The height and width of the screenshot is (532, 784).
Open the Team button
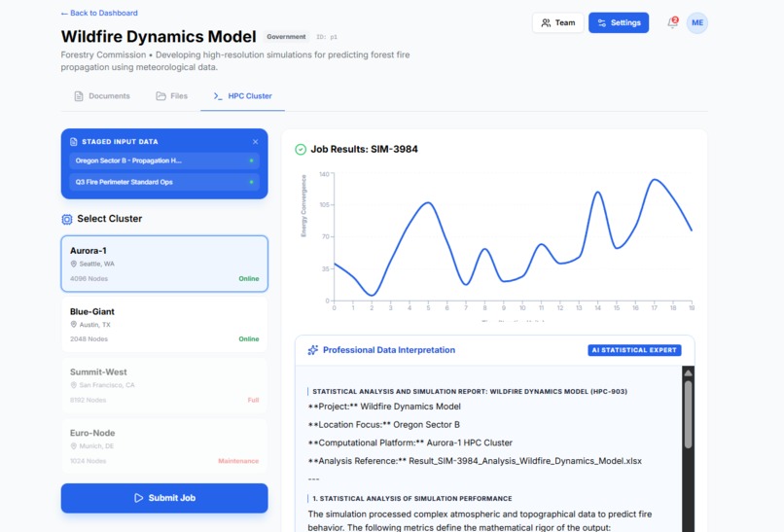558,23
